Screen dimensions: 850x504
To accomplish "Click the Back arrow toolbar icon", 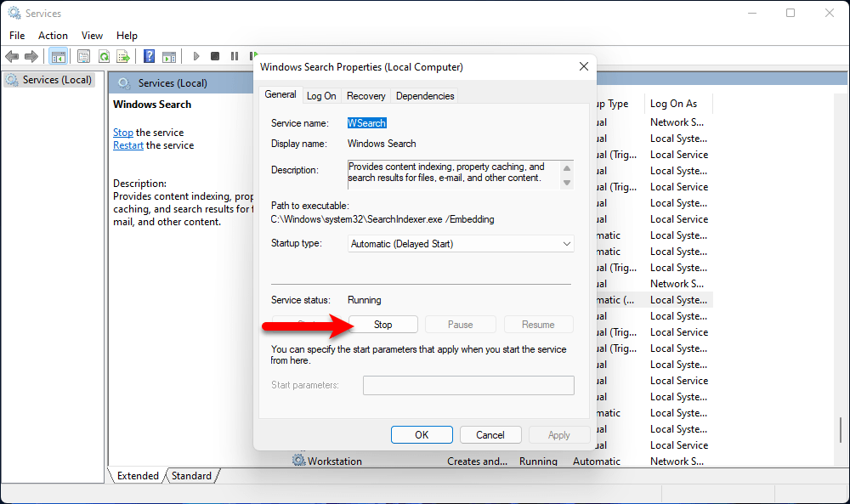I will (12, 56).
